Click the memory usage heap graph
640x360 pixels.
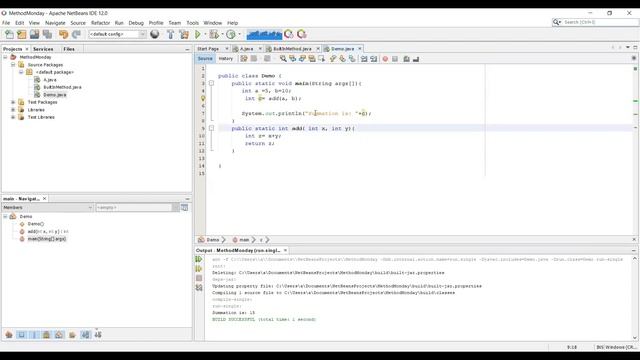[264, 34]
